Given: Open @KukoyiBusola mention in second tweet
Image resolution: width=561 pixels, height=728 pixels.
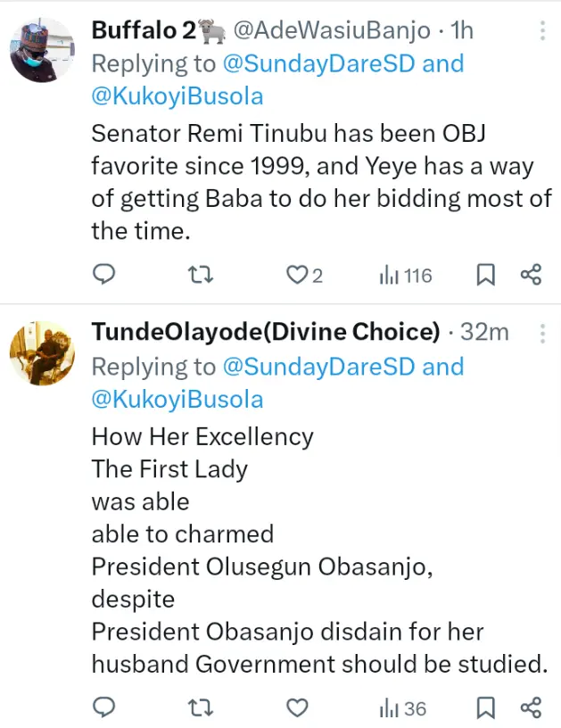Looking at the screenshot, I should coord(177,399).
